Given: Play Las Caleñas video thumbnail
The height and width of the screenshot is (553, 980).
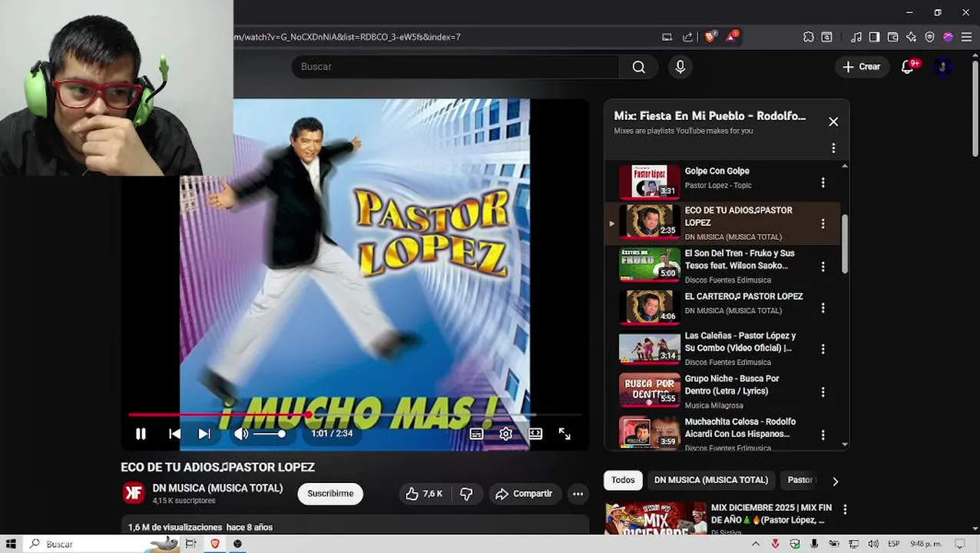Looking at the screenshot, I should [650, 348].
